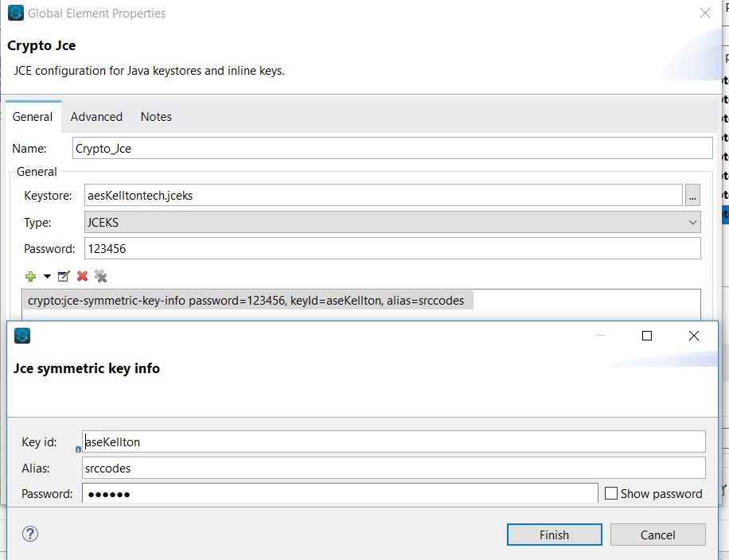This screenshot has height=560, width=729.
Task: Click the help question mark icon
Action: pos(30,535)
